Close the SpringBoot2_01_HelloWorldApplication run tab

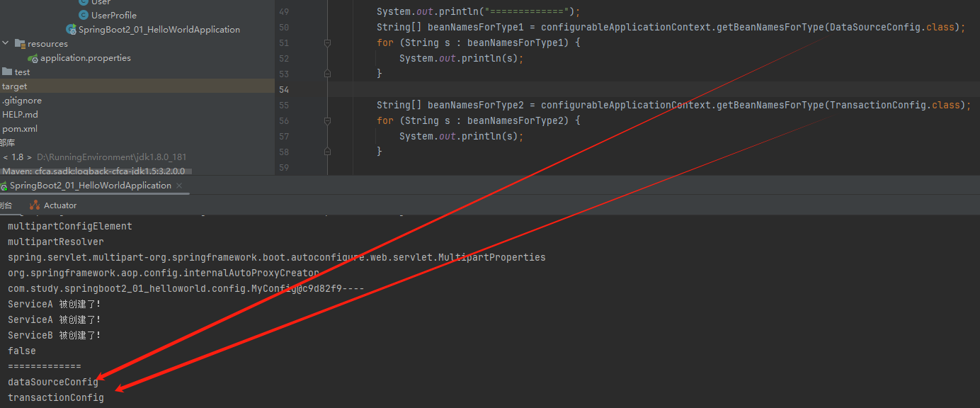(x=179, y=186)
